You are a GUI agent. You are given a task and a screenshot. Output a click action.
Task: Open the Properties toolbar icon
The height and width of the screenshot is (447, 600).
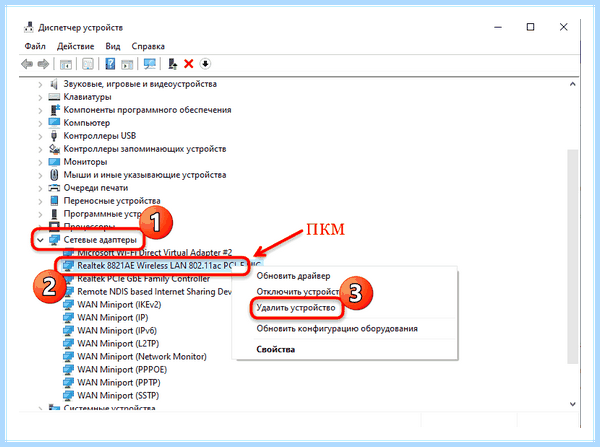[88, 64]
